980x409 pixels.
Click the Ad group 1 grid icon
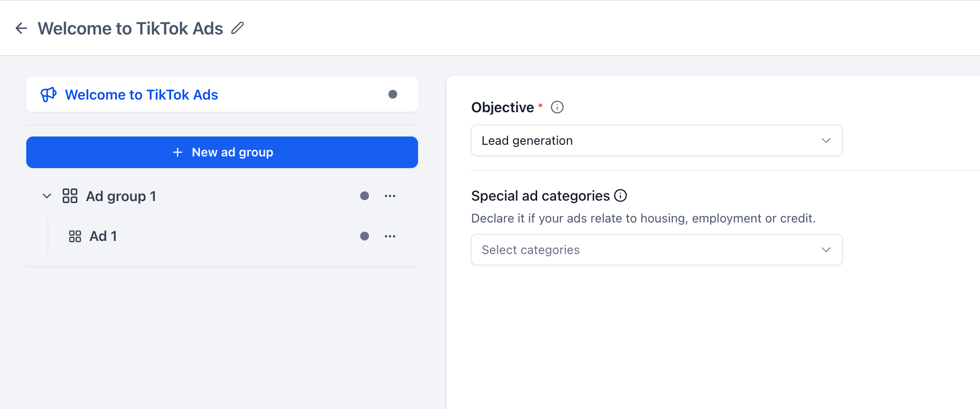point(70,196)
